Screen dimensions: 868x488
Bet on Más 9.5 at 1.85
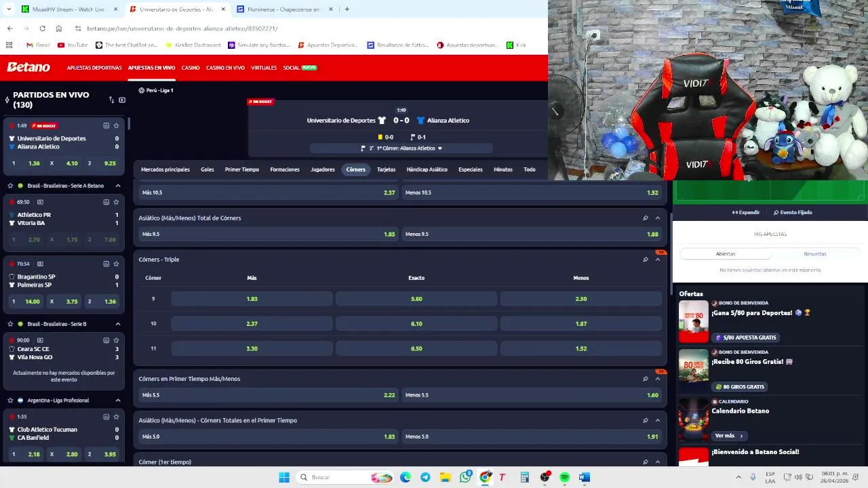coord(268,234)
